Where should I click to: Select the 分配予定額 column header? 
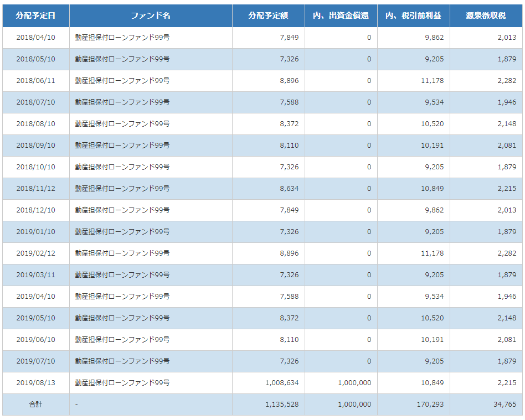coord(268,15)
